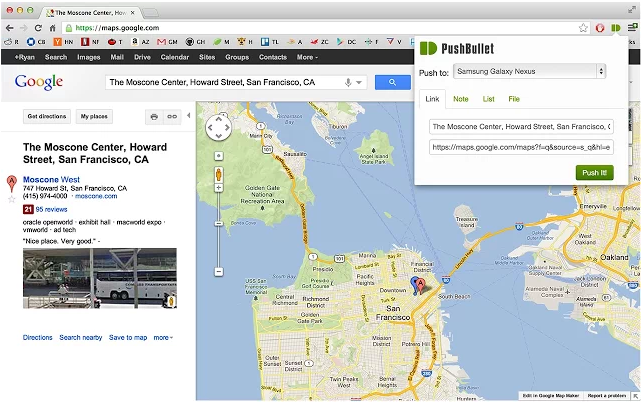Screen dimensions: 643x402
Task: Open the NF bookmark
Action: [90, 42]
